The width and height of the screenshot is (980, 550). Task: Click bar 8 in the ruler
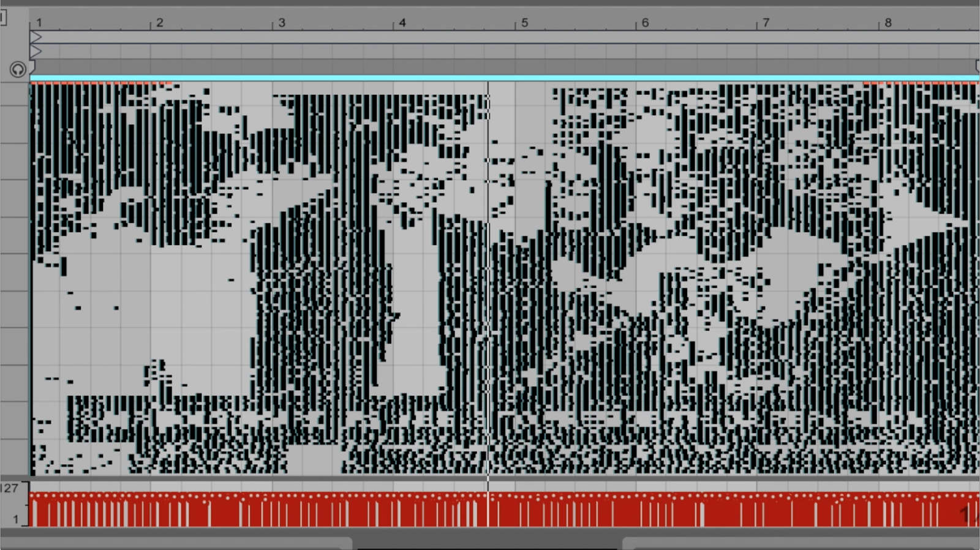[888, 23]
